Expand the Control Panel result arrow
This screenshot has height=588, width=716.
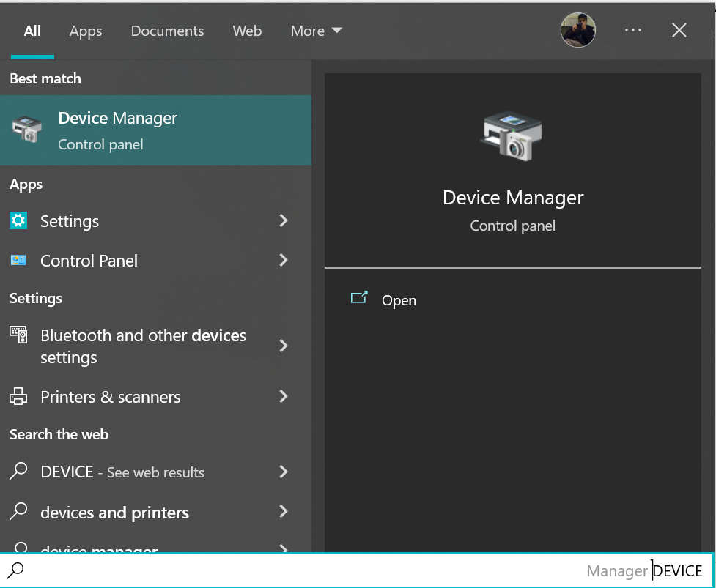click(x=284, y=261)
